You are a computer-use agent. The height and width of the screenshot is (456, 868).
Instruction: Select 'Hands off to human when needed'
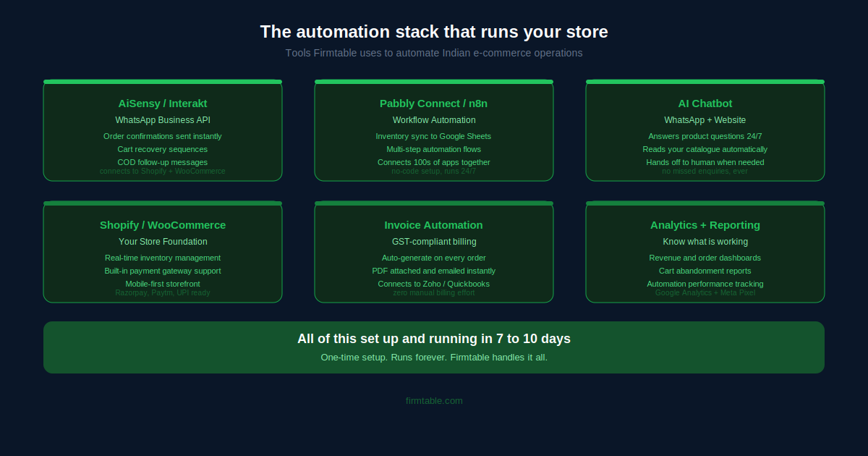click(705, 162)
